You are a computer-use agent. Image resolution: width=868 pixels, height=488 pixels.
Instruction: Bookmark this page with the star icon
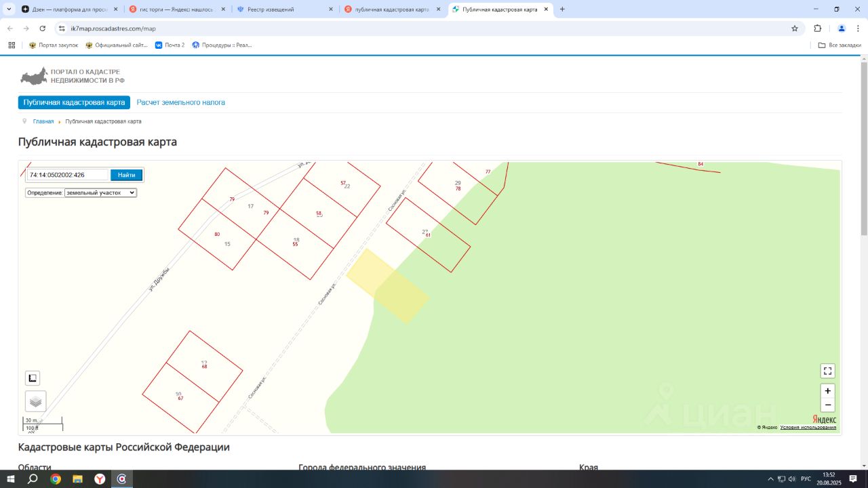pyautogui.click(x=795, y=28)
